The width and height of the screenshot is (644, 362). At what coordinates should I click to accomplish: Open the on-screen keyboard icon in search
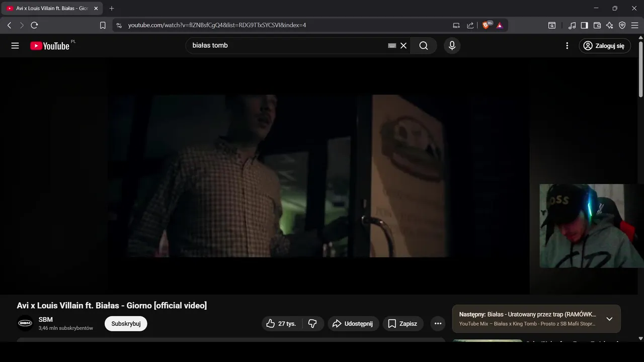click(x=392, y=46)
